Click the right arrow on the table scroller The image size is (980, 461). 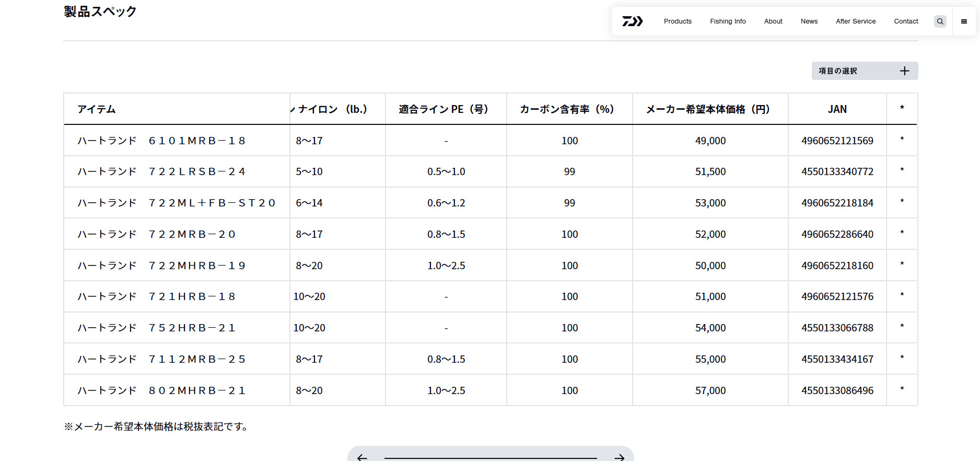click(619, 457)
